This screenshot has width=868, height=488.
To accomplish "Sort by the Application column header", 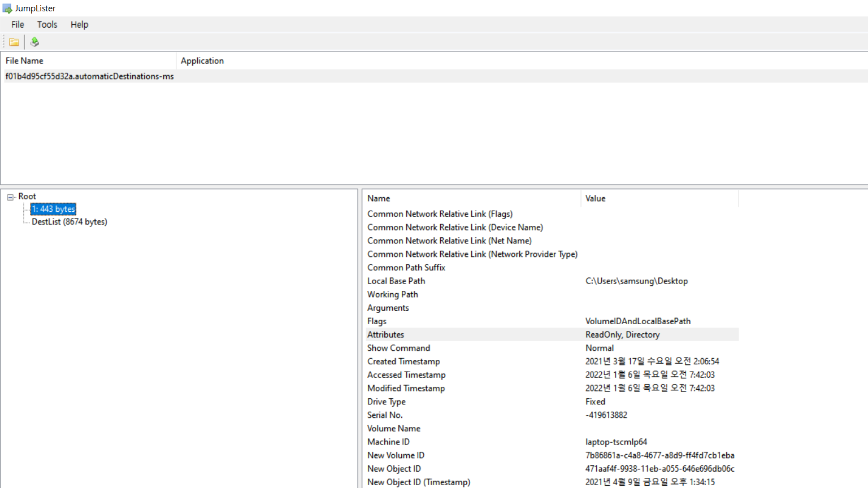I will coord(522,61).
